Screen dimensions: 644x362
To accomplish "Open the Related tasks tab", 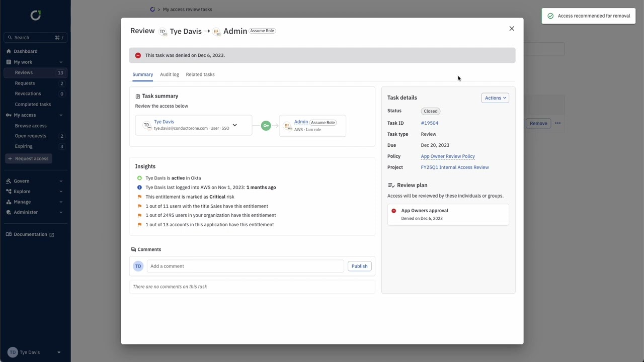I will pos(200,74).
